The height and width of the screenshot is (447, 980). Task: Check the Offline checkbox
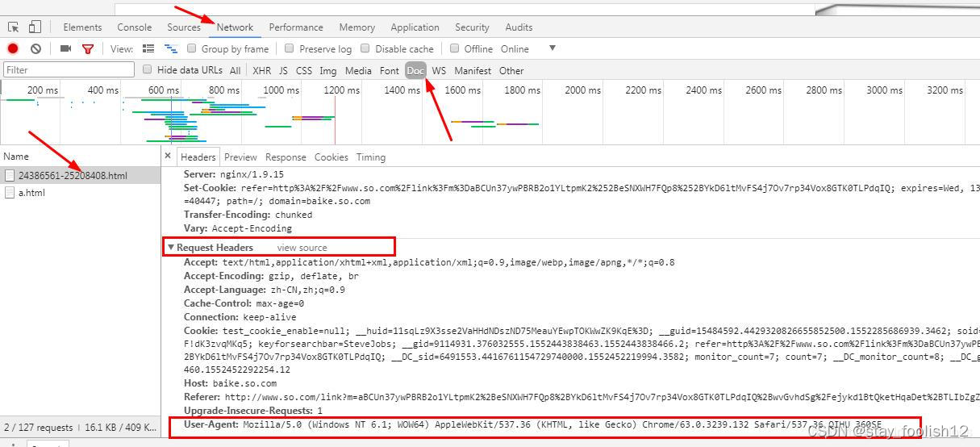[455, 48]
